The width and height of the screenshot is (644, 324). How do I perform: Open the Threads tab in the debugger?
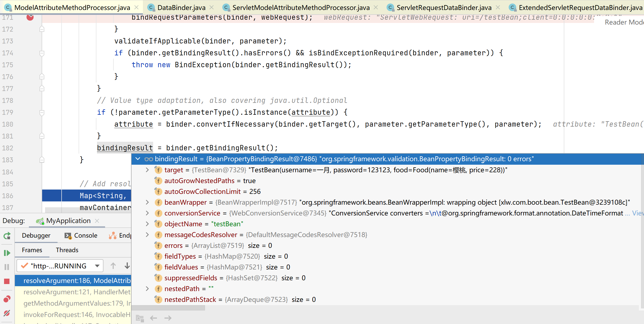tap(67, 250)
